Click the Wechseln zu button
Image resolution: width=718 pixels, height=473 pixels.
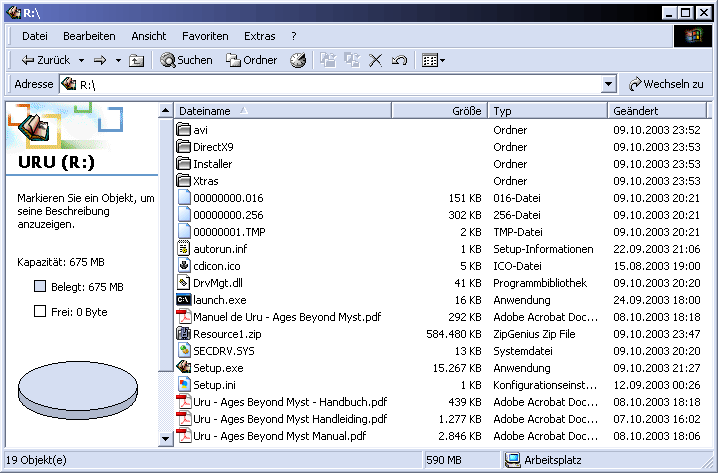coord(666,85)
